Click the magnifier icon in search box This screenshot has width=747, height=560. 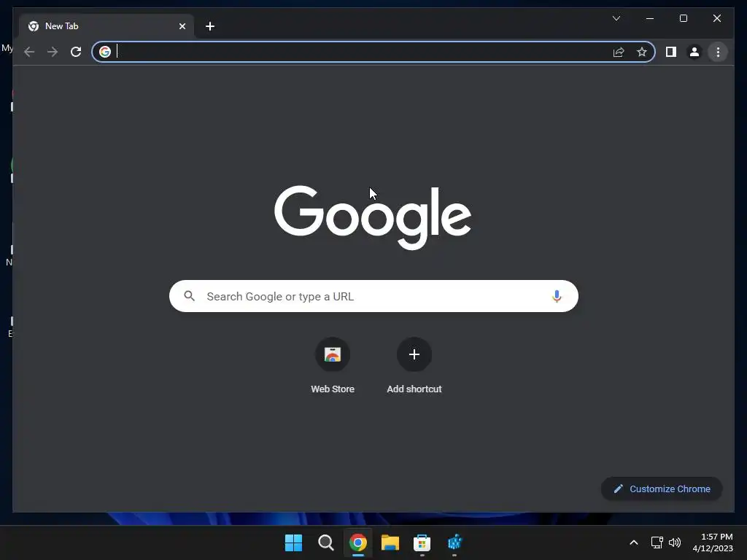coord(189,296)
